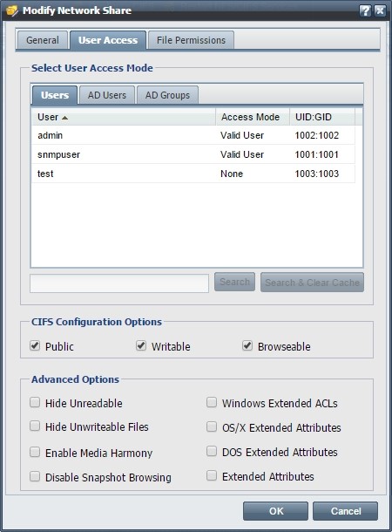The image size is (392, 532).
Task: Check DOS Extended Attributes
Action: (x=212, y=451)
